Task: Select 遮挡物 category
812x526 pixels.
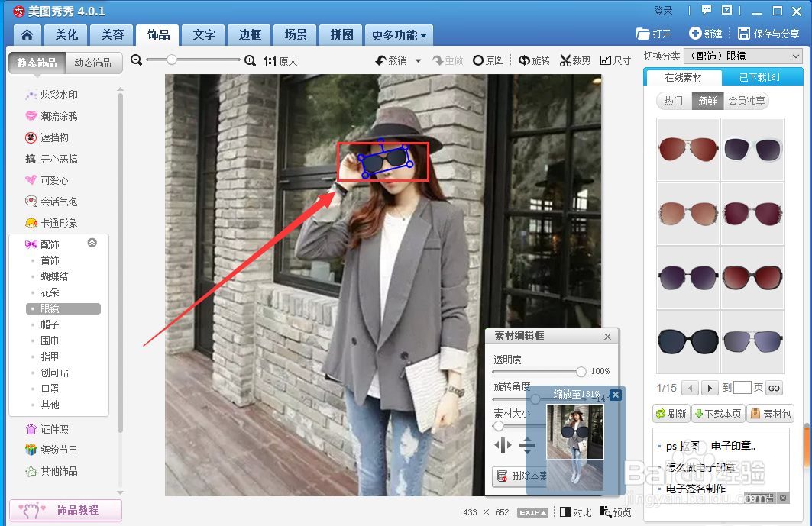Action: coord(47,137)
